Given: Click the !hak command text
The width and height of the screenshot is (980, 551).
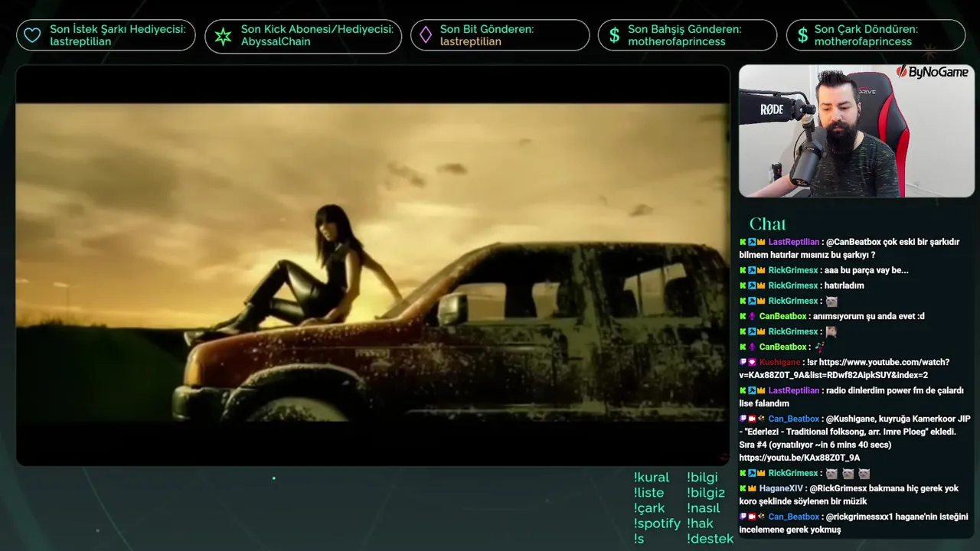Looking at the screenshot, I should (x=700, y=523).
